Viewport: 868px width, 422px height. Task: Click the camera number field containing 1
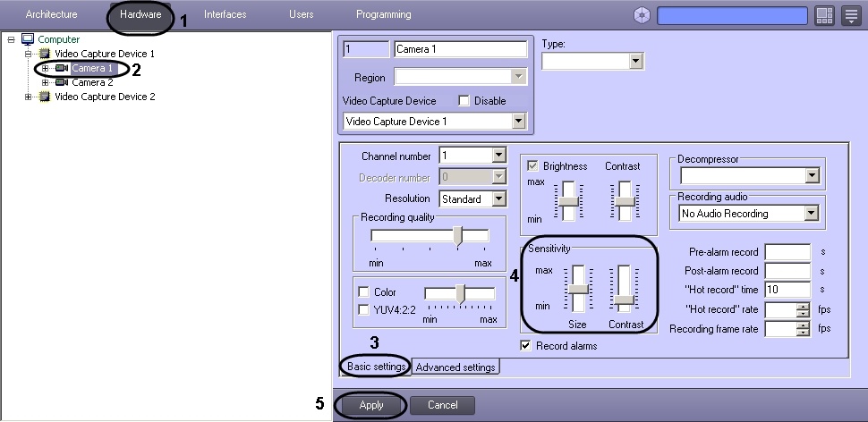point(366,49)
